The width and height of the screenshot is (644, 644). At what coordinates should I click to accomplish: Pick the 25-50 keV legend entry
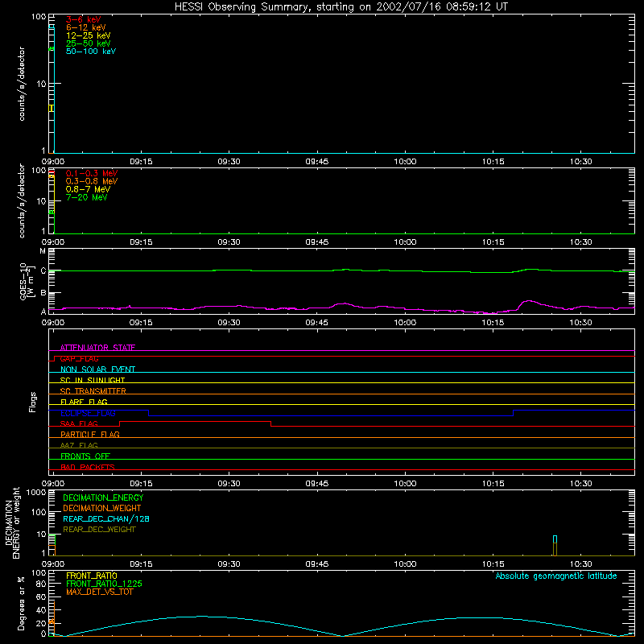click(89, 43)
